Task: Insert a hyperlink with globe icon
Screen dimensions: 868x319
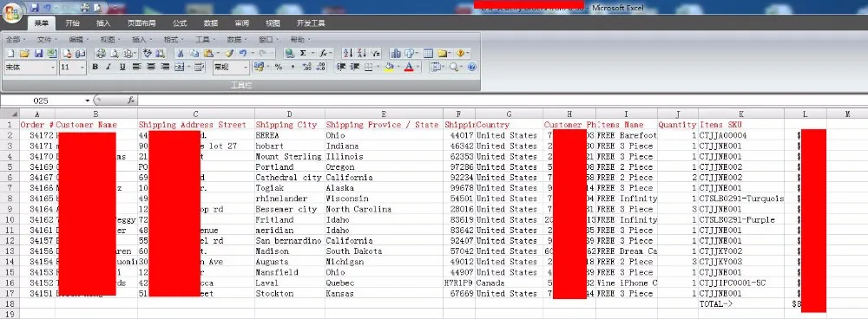Action: point(290,54)
